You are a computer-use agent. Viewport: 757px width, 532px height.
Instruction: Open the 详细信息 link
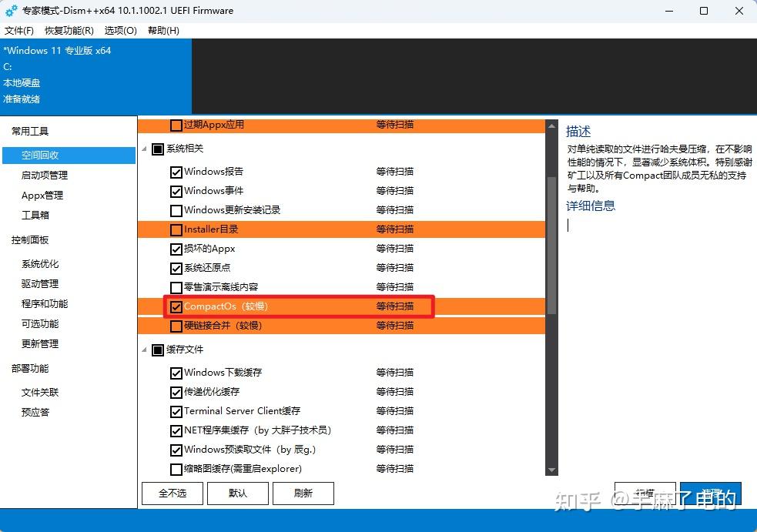pyautogui.click(x=590, y=206)
